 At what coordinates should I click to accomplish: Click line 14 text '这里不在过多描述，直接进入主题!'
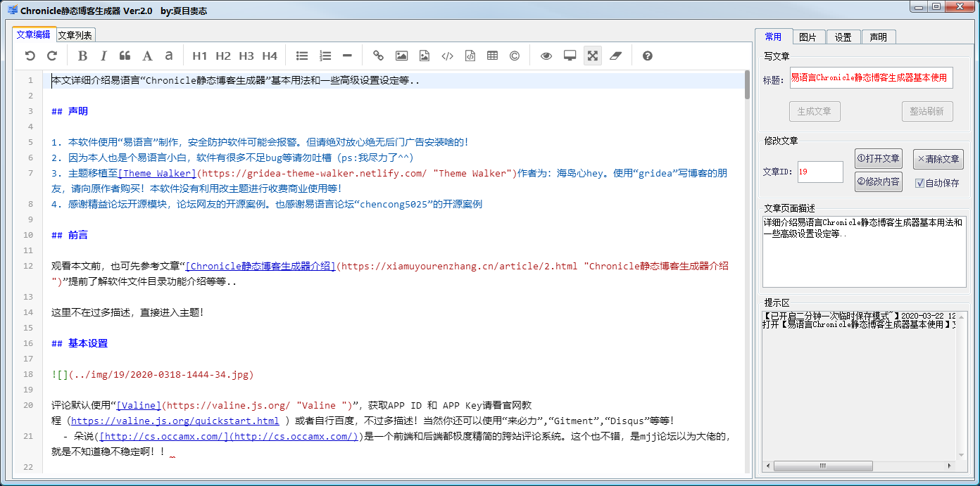click(x=127, y=312)
